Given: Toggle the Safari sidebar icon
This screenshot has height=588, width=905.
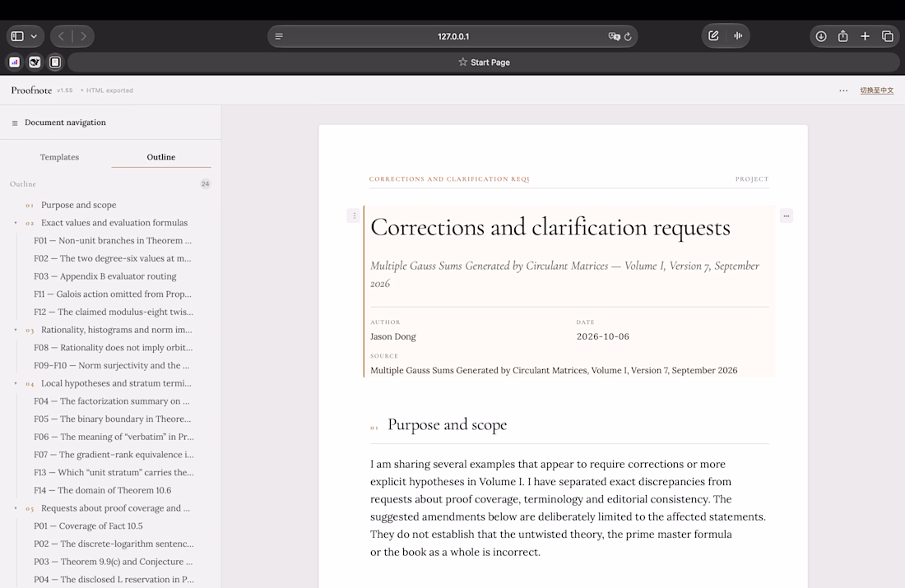Looking at the screenshot, I should pos(17,36).
